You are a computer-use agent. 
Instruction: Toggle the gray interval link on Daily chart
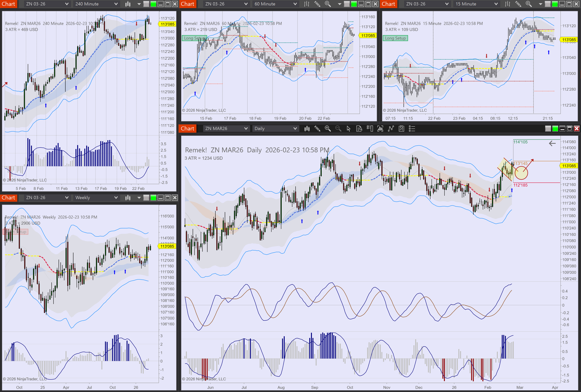[x=548, y=129]
